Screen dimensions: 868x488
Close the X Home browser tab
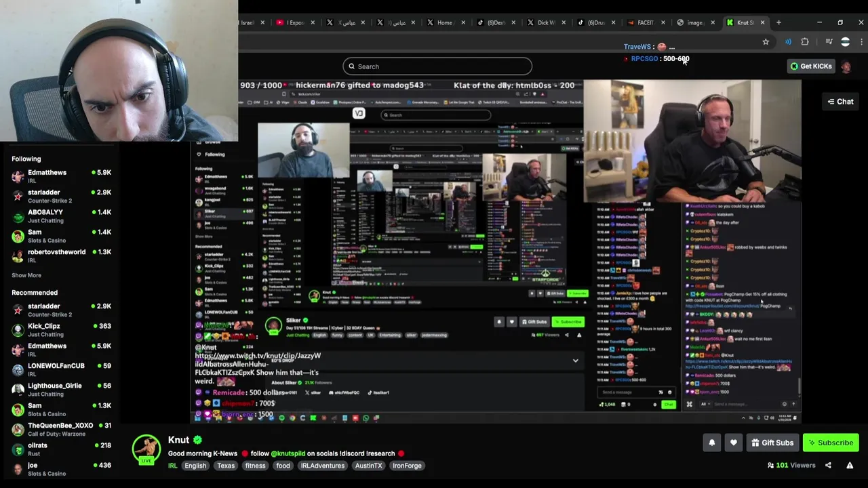tap(462, 22)
